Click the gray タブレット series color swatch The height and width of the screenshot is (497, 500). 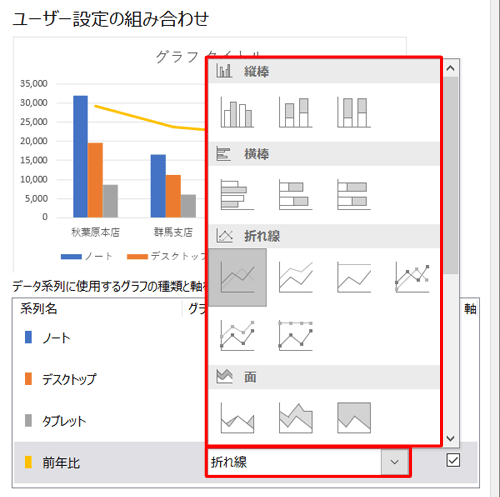29,420
